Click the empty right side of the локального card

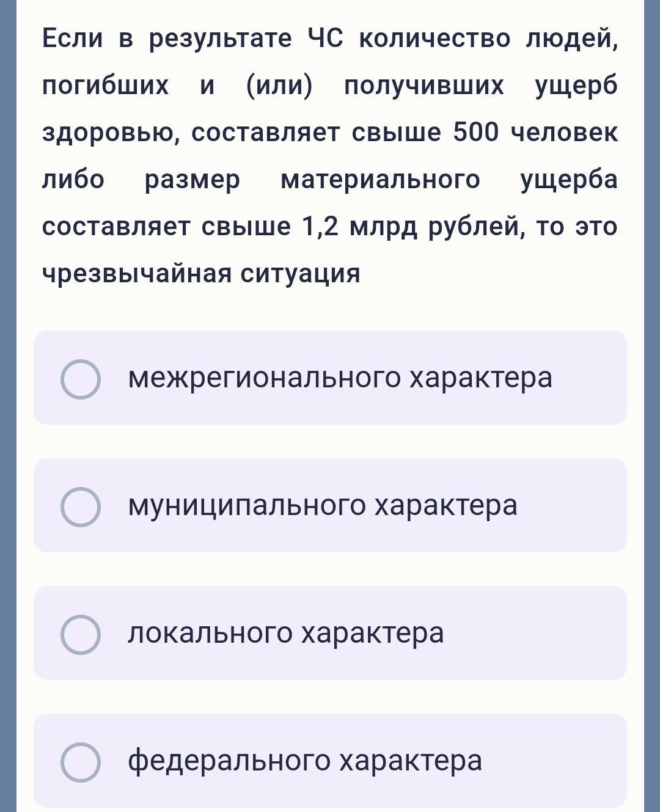coord(535,633)
